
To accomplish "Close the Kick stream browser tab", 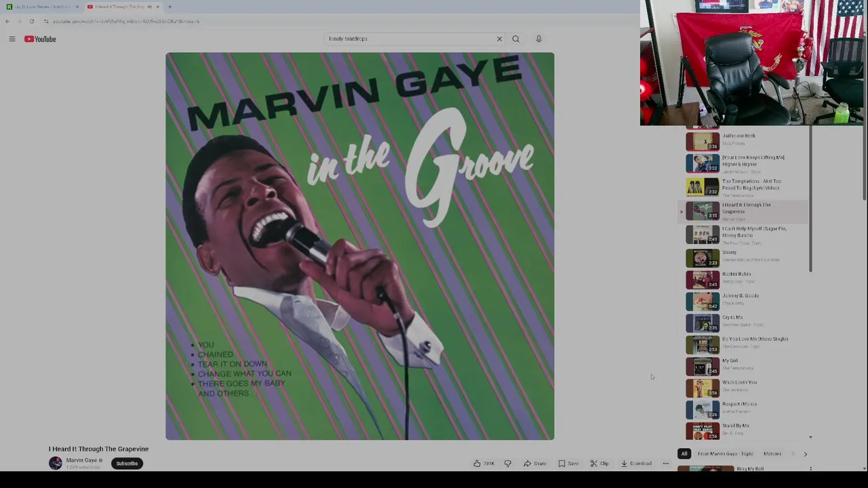I will 77,7.
